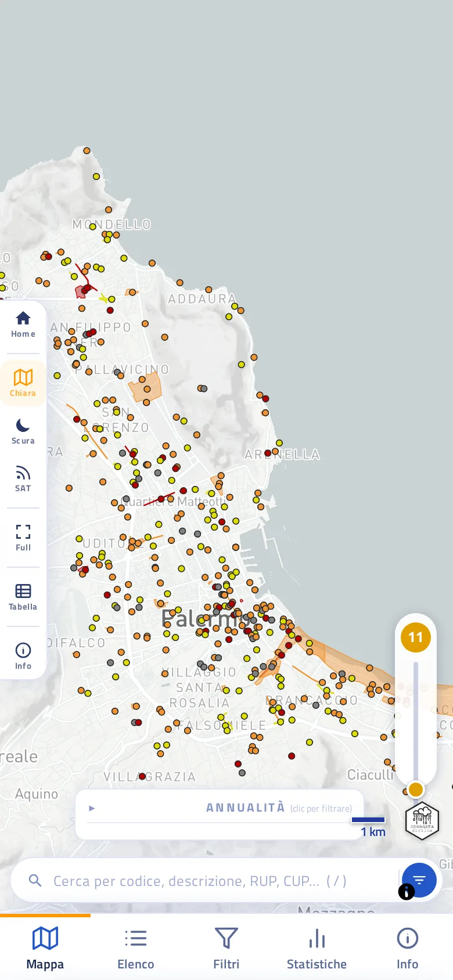Select the Chiara light map style

(23, 384)
